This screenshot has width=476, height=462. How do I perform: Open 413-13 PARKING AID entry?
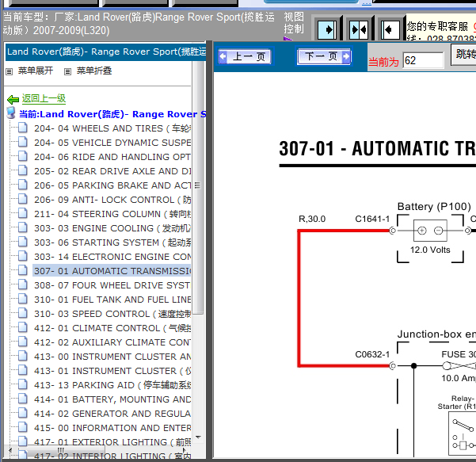coord(112,385)
